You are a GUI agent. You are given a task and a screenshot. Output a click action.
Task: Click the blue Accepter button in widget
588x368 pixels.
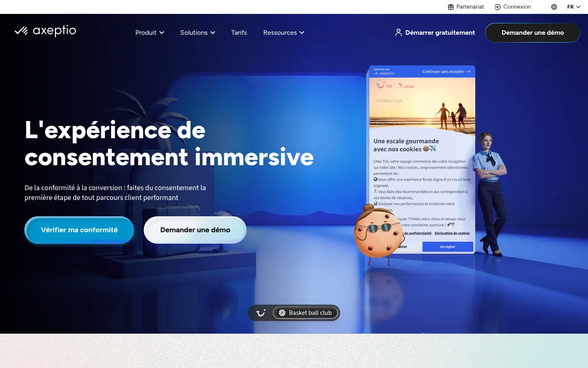click(x=448, y=247)
